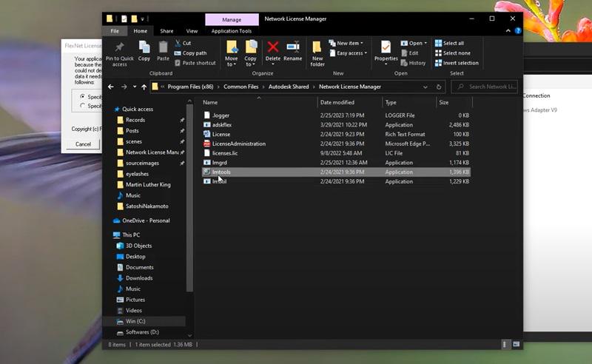The width and height of the screenshot is (592, 364).
Task: Select the lmgrd application file
Action: [x=336, y=163]
